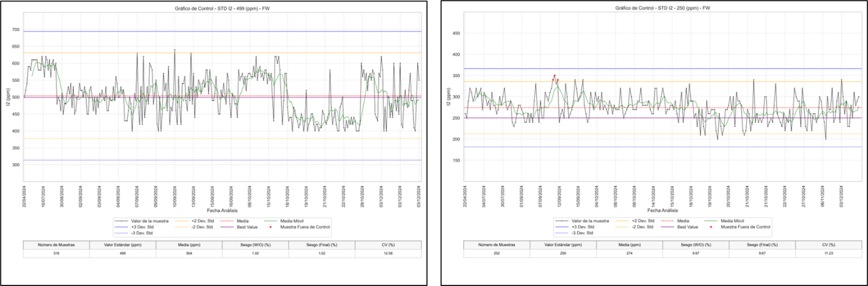This screenshot has width=868, height=286.
Task: Select the 'Media (ppm)' value cell showing 274
Action: point(629,254)
